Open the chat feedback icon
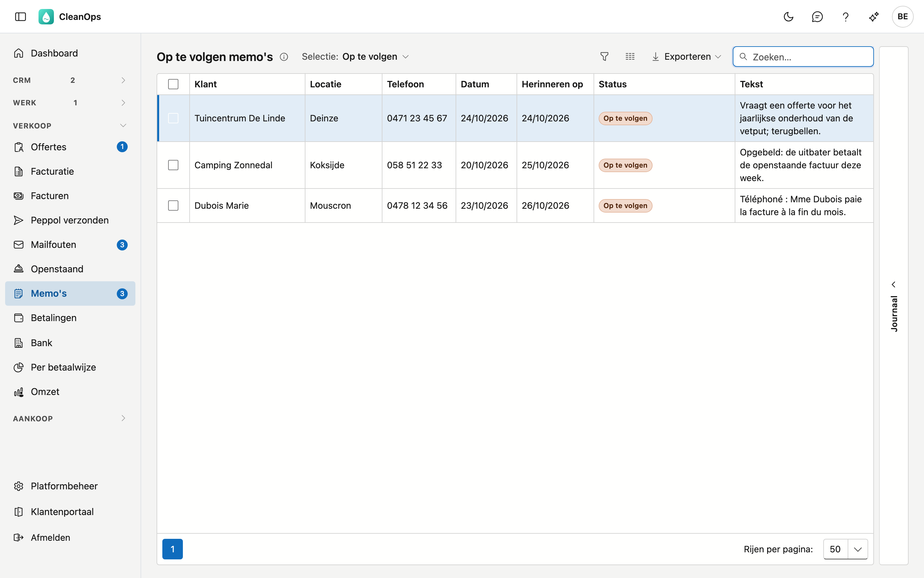This screenshot has width=924, height=578. click(817, 16)
